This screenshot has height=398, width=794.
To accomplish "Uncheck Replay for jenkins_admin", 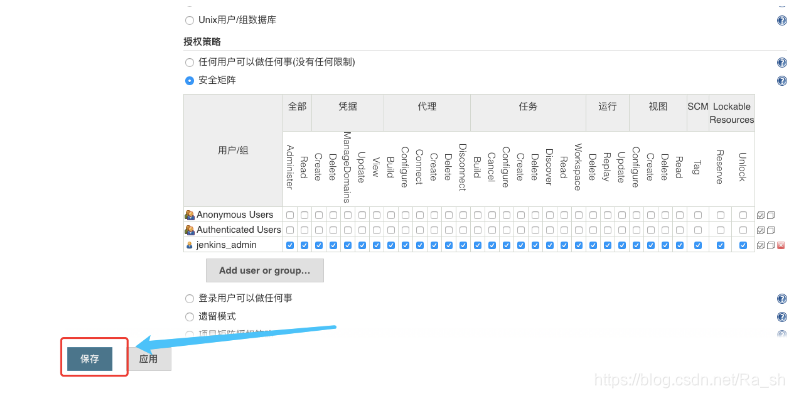I will coord(608,245).
